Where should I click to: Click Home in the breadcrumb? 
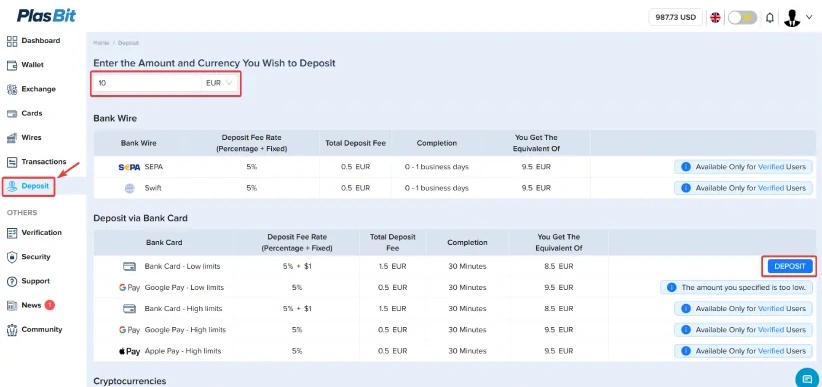pyautogui.click(x=101, y=43)
